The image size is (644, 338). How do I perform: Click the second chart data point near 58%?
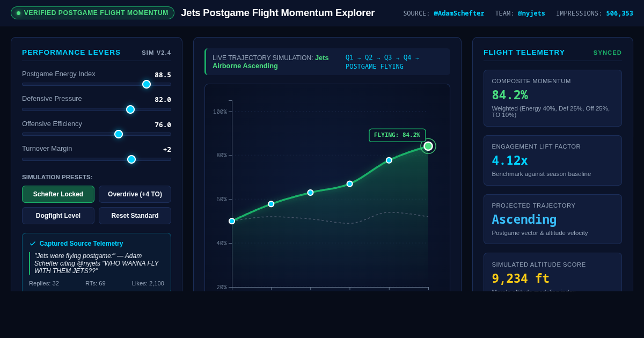click(271, 204)
